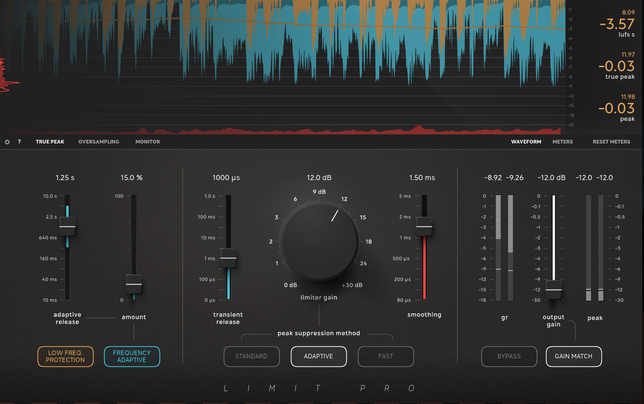This screenshot has width=644, height=404.
Task: Click the adaptive release slider handle
Action: click(x=67, y=227)
